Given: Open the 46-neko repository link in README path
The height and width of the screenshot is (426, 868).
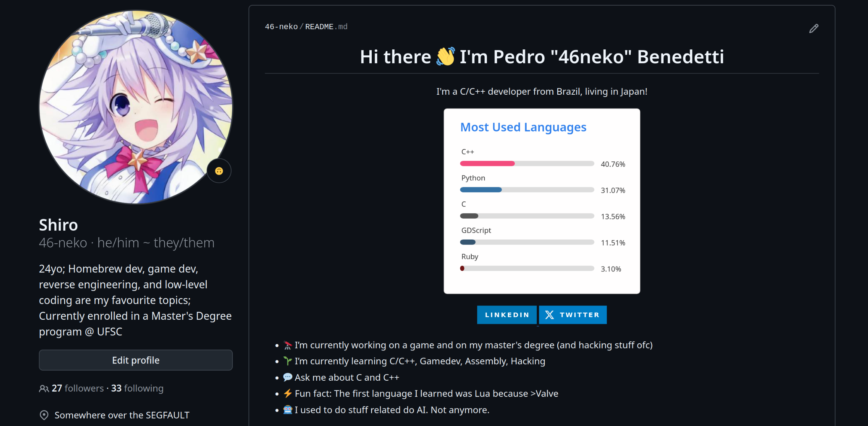Looking at the screenshot, I should 281,27.
